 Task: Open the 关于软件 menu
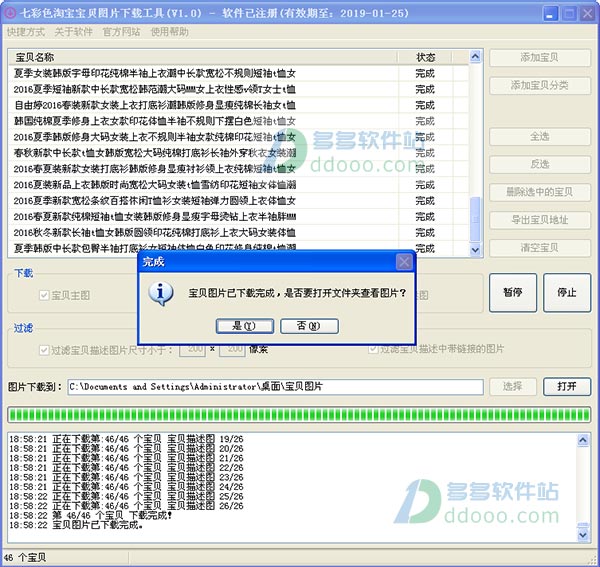tap(73, 32)
